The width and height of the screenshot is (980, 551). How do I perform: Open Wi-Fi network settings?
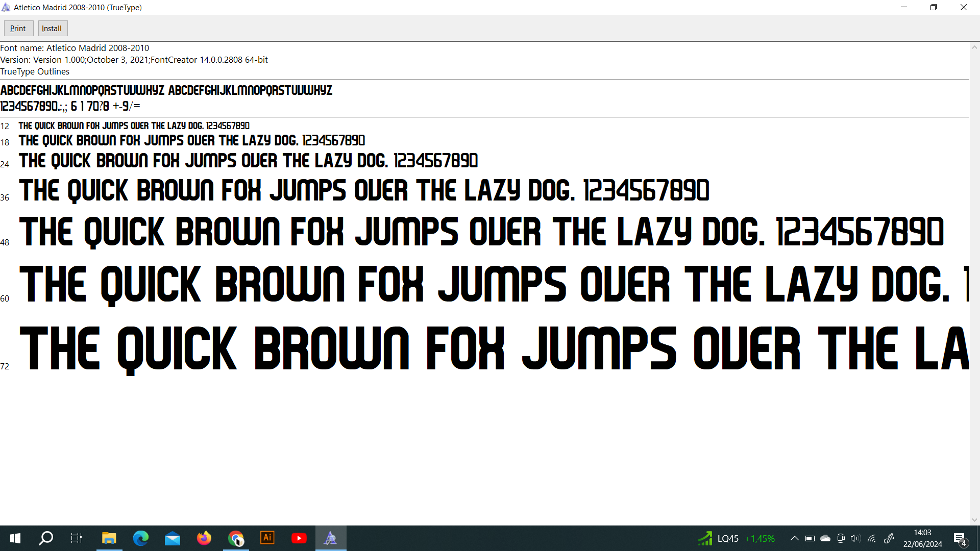coord(872,538)
